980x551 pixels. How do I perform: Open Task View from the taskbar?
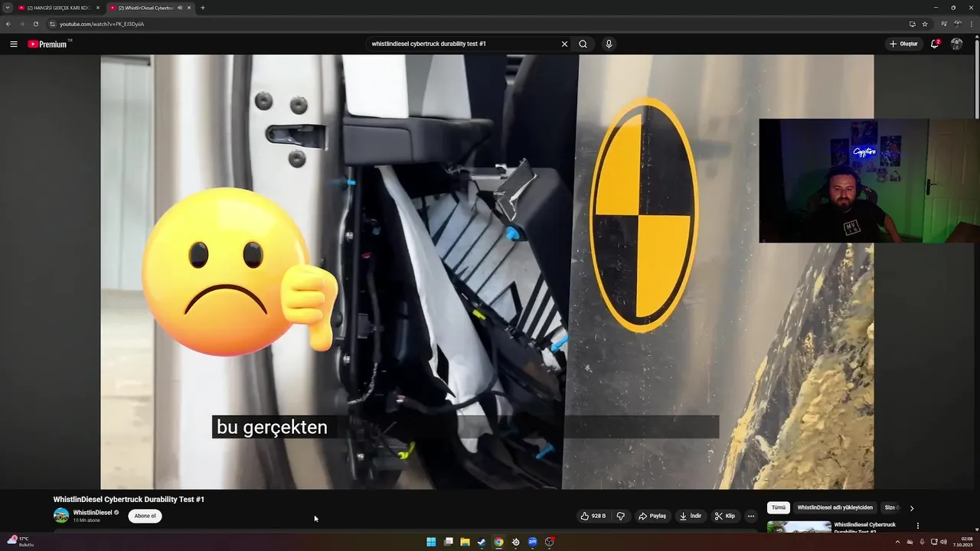[x=448, y=542]
